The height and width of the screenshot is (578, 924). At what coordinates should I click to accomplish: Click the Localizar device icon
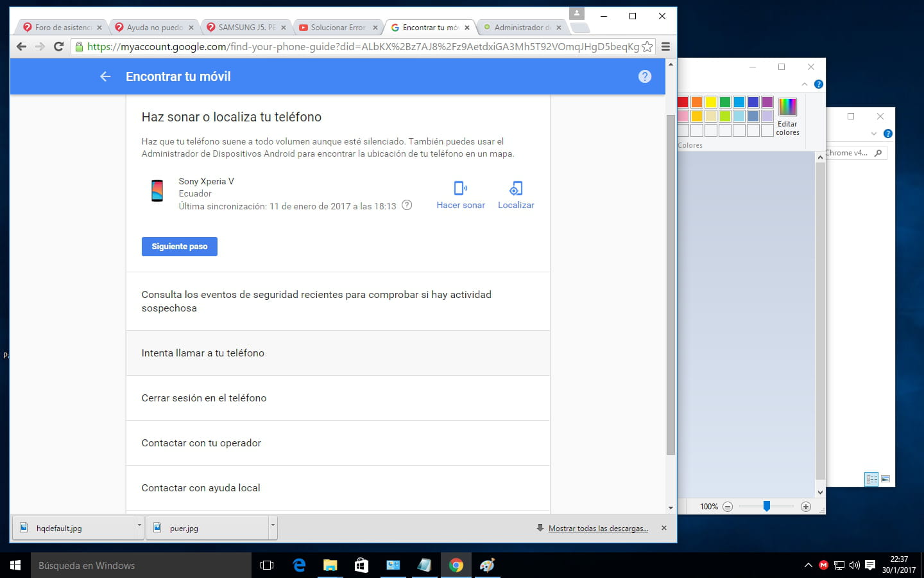point(516,188)
